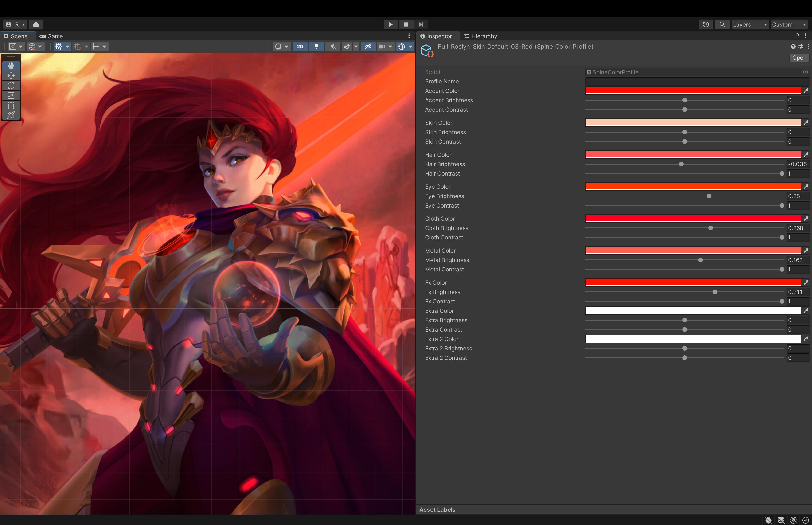Select the Move tool

coord(11,76)
